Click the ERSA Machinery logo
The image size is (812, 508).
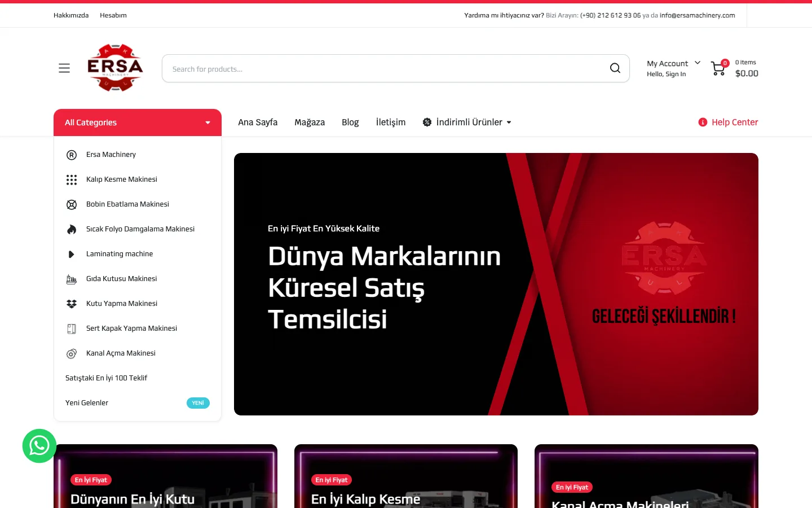(x=115, y=68)
